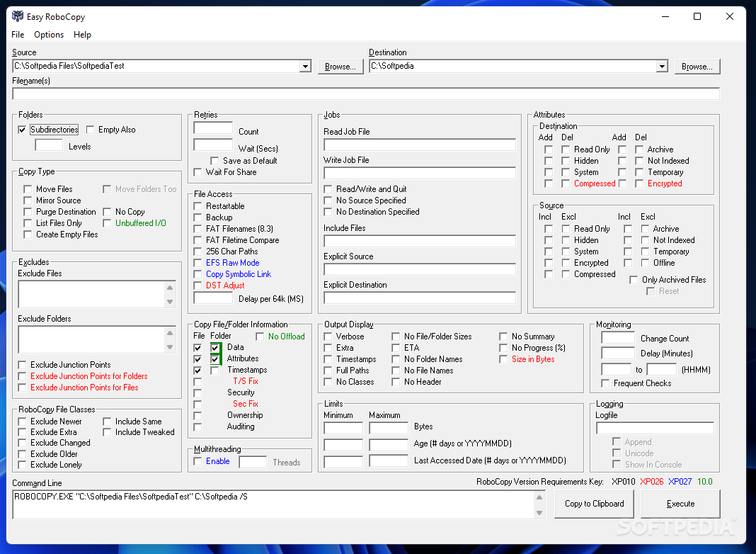Viewport: 756px width, 554px height.
Task: Uncheck the Subdirectories checkbox
Action: click(22, 130)
